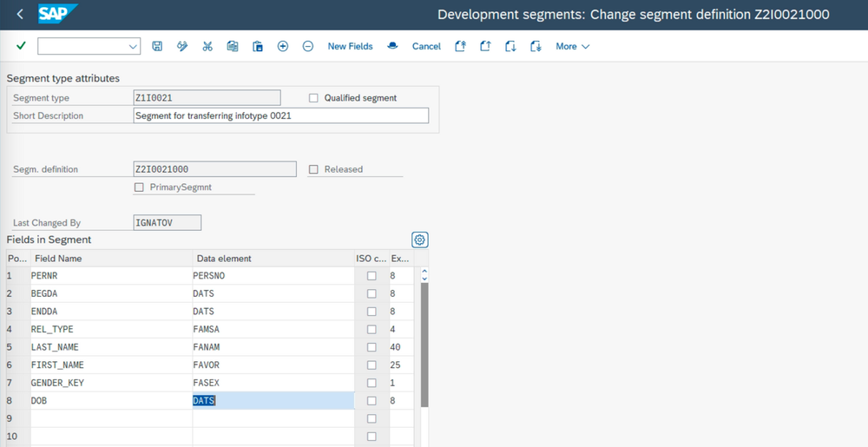Click the Save diskette icon
868x447 pixels.
click(157, 46)
